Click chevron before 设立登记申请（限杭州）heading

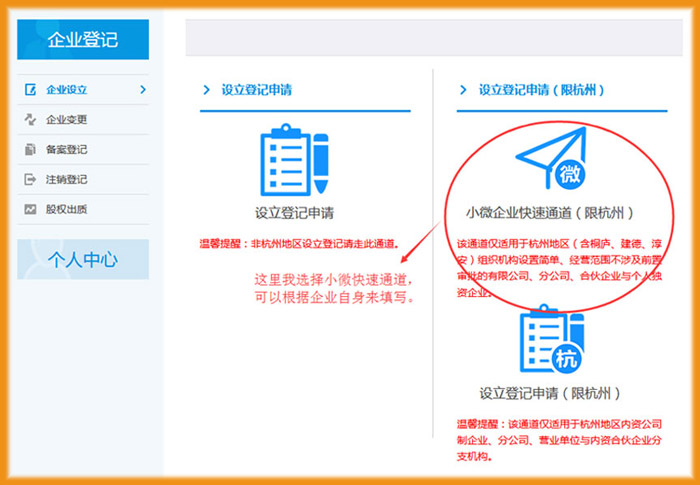(x=462, y=90)
